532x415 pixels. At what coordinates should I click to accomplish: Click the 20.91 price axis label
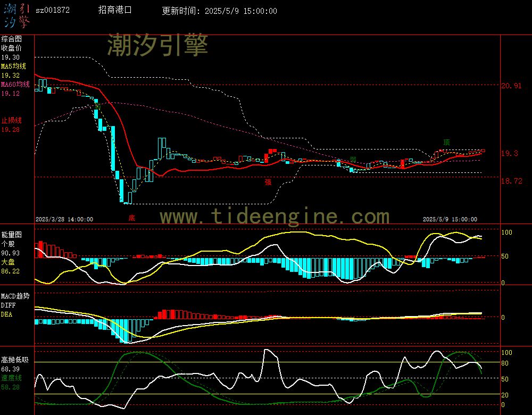click(511, 86)
